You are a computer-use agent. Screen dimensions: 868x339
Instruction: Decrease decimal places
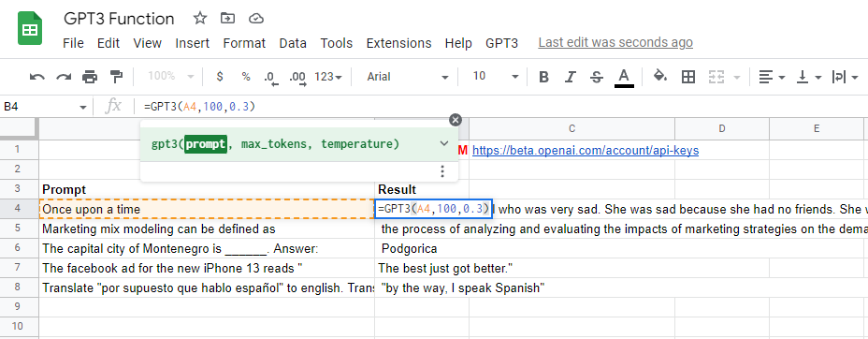click(x=271, y=78)
